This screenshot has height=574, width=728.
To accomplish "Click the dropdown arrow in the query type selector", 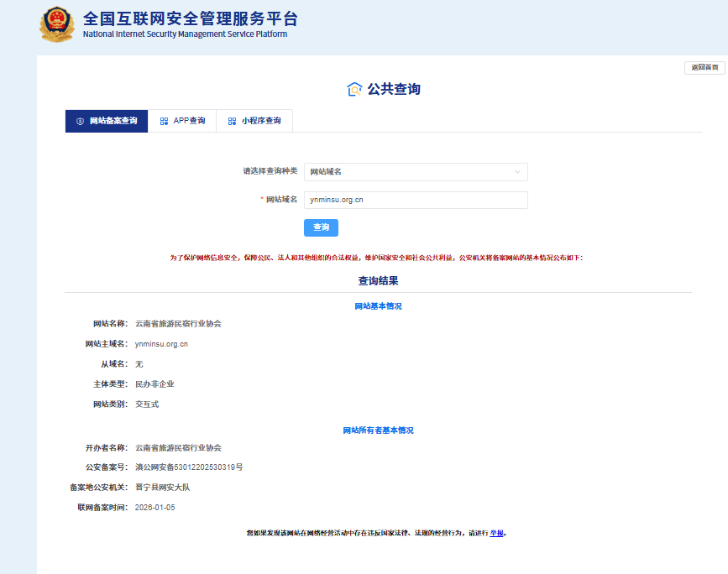I will [518, 171].
